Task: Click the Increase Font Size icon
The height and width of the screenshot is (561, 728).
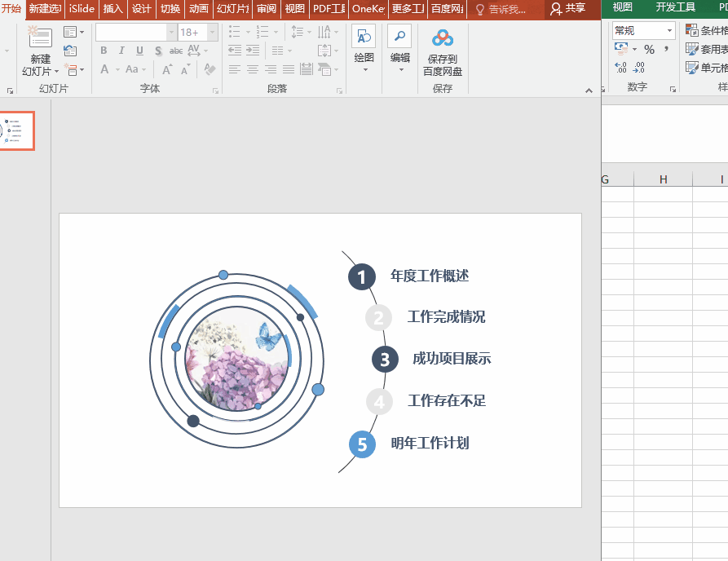Action: click(x=166, y=69)
